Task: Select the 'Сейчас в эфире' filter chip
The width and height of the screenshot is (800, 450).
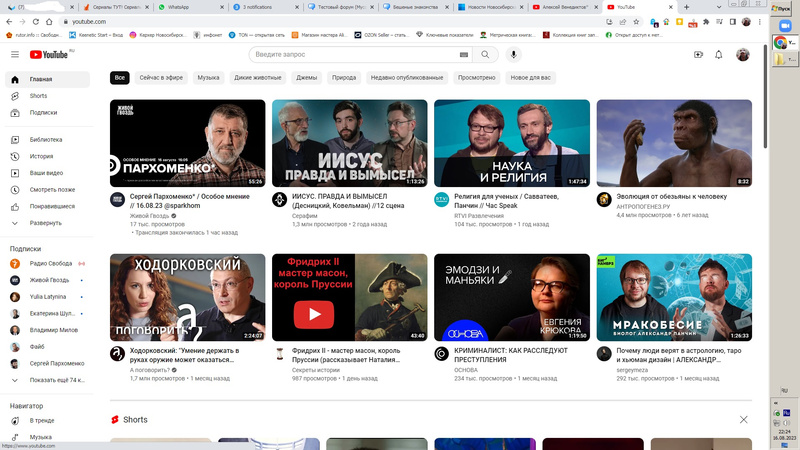Action: 161,77
